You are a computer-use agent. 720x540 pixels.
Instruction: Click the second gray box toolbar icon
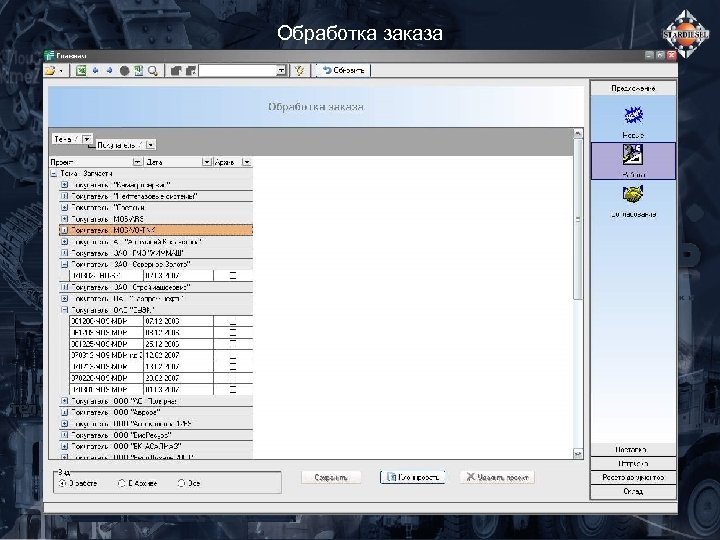[x=191, y=71]
